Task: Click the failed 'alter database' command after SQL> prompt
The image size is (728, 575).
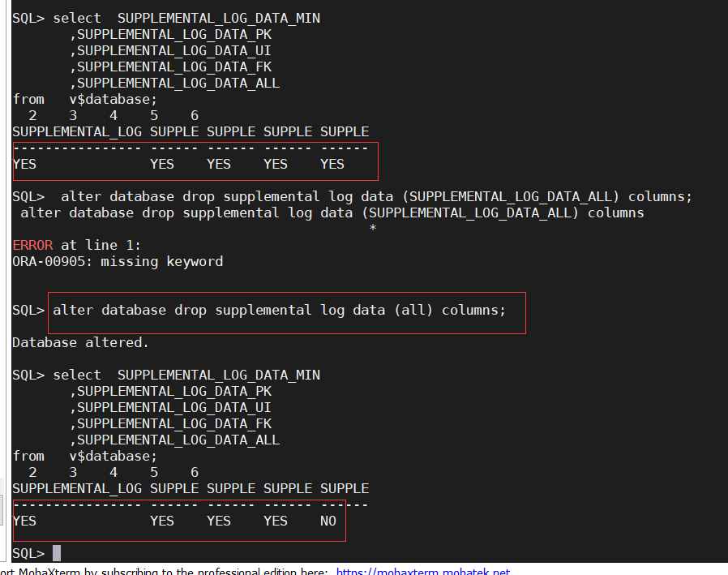Action: [377, 196]
